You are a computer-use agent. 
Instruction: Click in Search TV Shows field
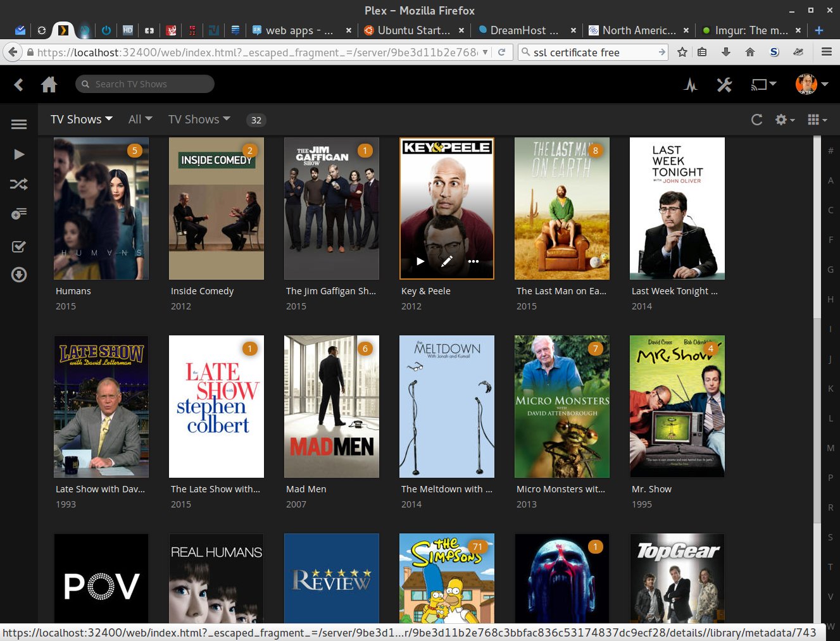click(145, 84)
